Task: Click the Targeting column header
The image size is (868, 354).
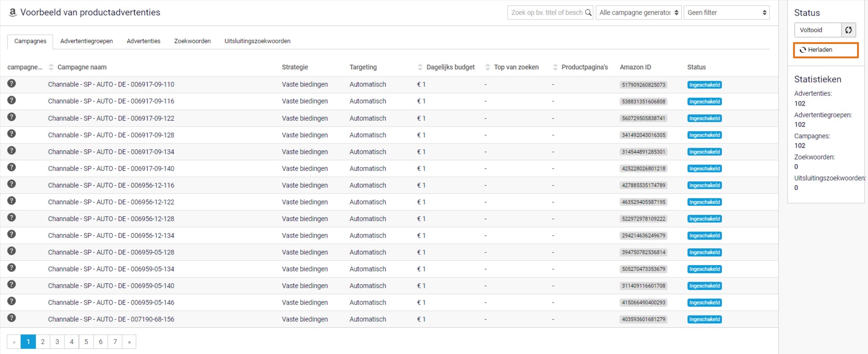Action: click(x=363, y=67)
